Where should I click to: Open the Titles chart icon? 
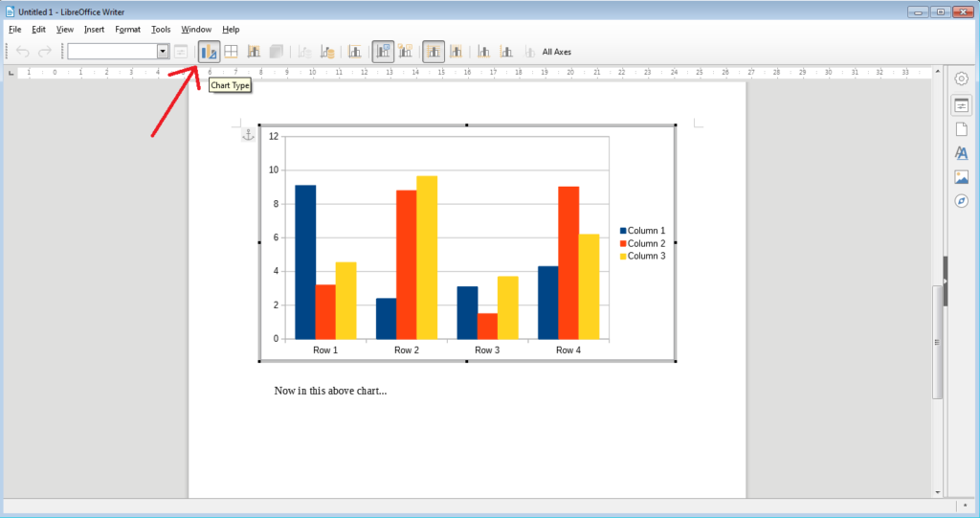[x=355, y=52]
